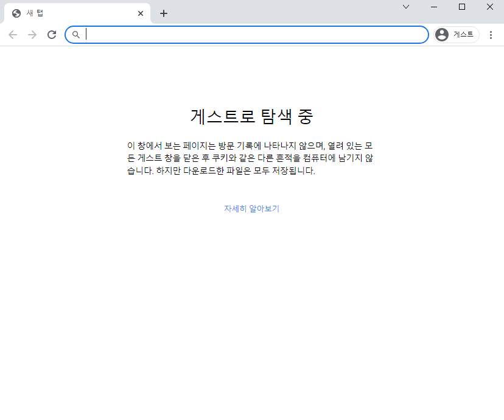Close the browser window
This screenshot has width=504, height=420.
(x=490, y=7)
